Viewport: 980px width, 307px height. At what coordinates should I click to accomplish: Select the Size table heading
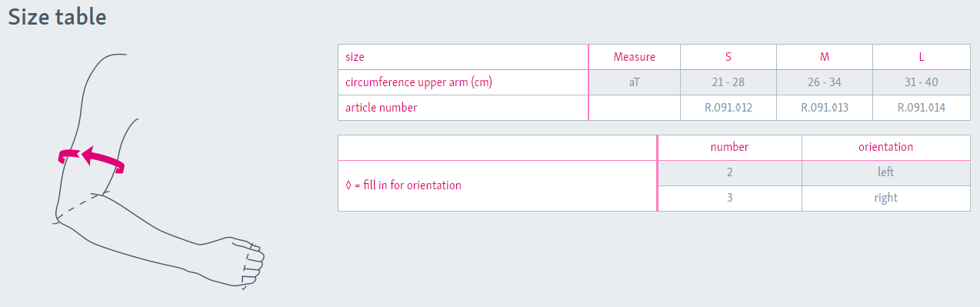point(57,17)
